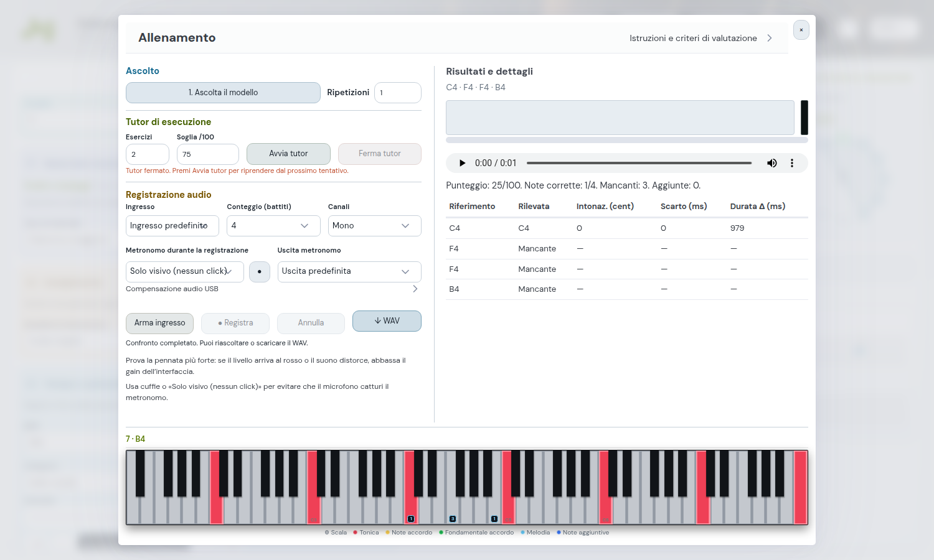The height and width of the screenshot is (560, 934).
Task: Click the Fondamentale accordo legend entry
Action: [x=476, y=533]
